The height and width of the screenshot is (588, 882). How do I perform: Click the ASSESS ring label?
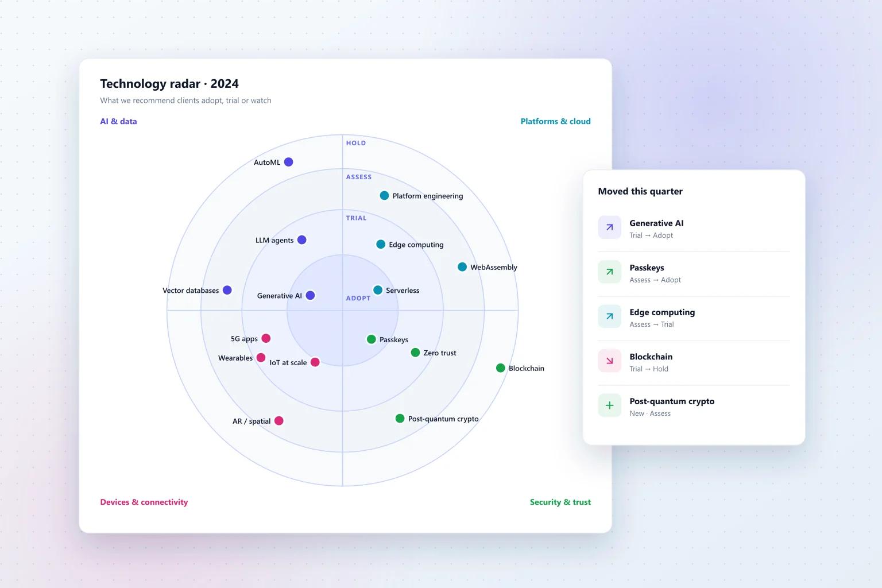tap(359, 177)
